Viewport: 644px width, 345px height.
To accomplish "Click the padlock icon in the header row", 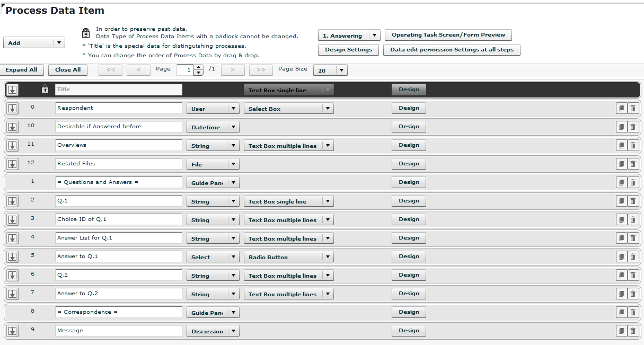I will tap(45, 89).
